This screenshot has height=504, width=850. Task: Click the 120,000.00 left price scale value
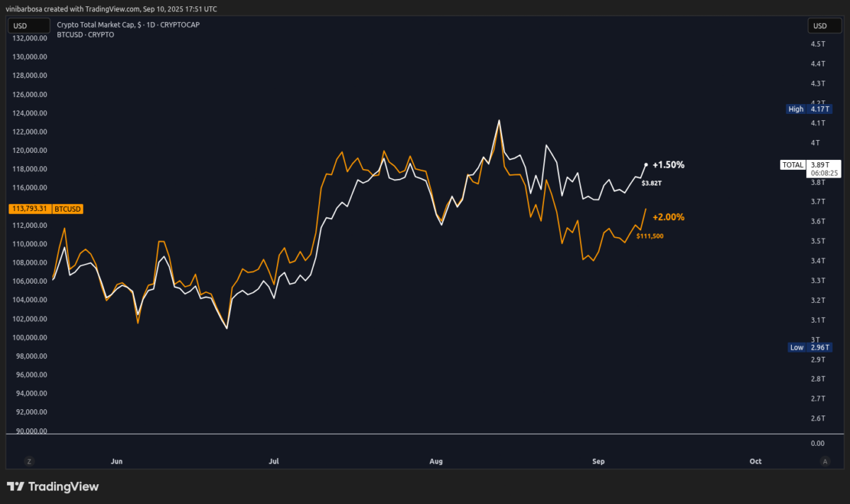pos(30,150)
